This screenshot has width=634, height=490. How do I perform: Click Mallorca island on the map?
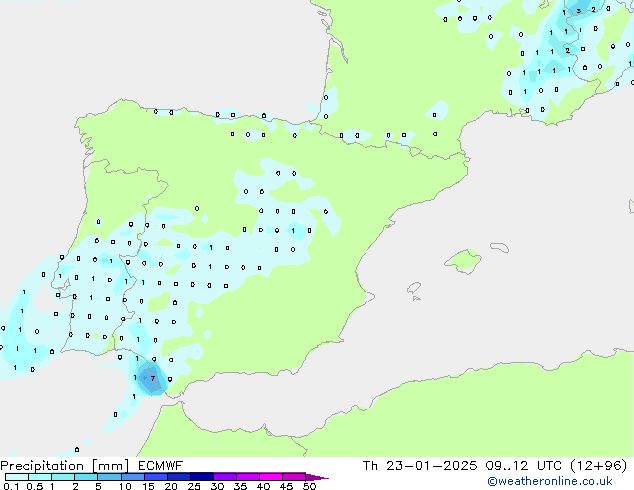463,262
